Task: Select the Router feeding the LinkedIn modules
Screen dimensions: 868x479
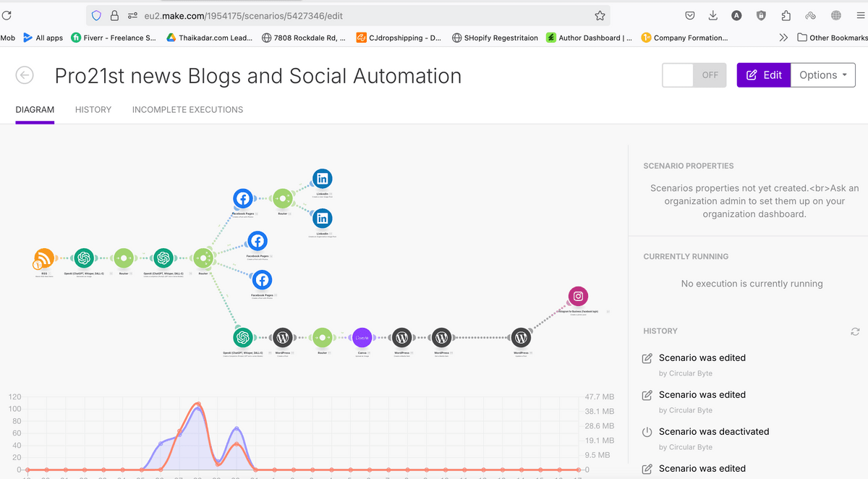Action: click(x=283, y=198)
